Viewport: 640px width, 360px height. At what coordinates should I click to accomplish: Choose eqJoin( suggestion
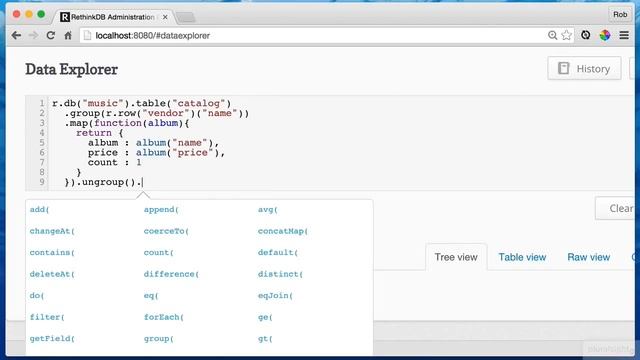[x=276, y=296]
